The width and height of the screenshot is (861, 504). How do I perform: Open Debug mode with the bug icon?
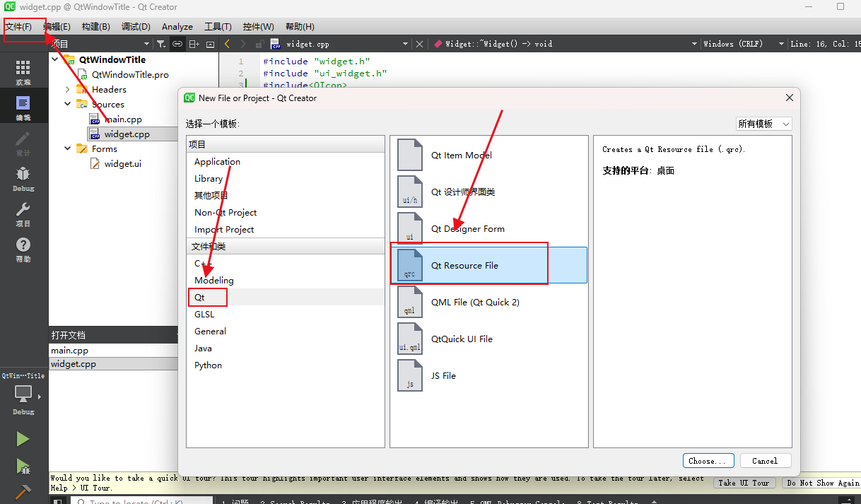(23, 179)
